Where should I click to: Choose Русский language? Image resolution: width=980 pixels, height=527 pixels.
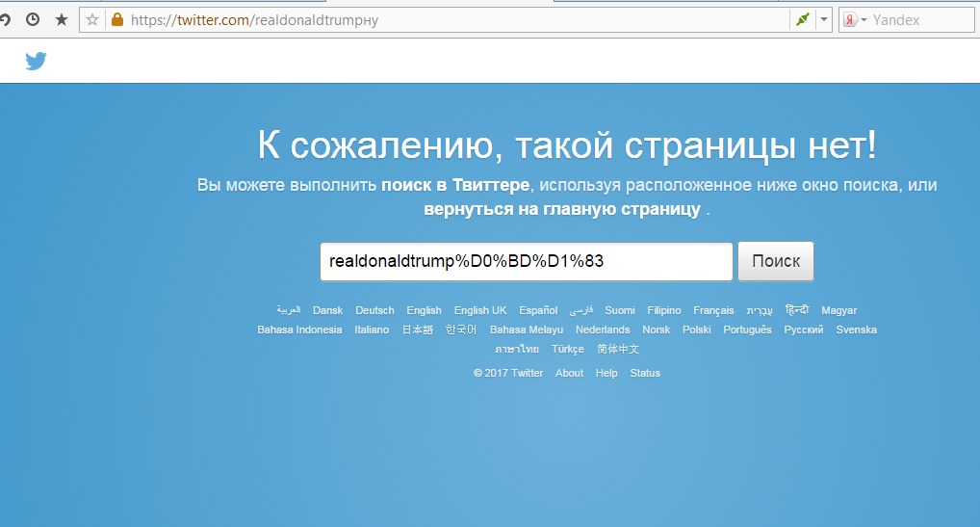tap(803, 329)
